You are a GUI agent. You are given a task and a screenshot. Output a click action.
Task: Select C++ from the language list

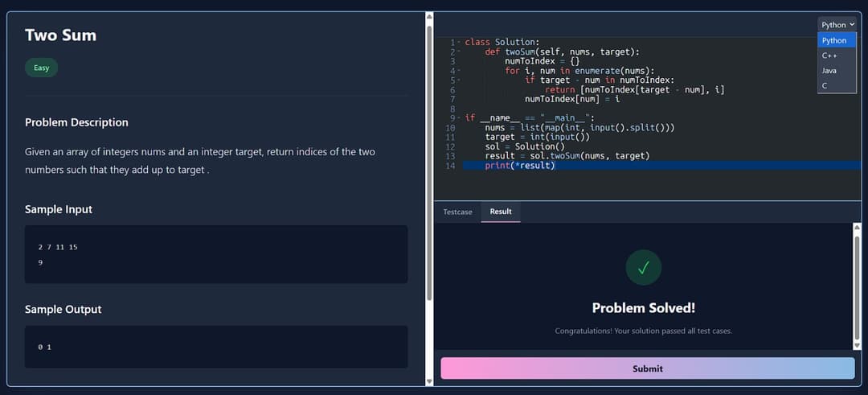pyautogui.click(x=829, y=56)
